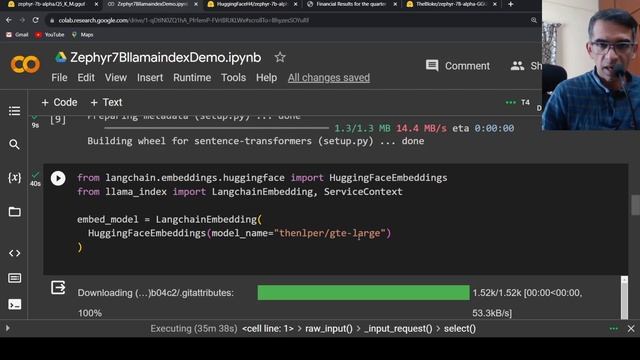Click the Comment button
This screenshot has height=360, width=640.
click(458, 66)
